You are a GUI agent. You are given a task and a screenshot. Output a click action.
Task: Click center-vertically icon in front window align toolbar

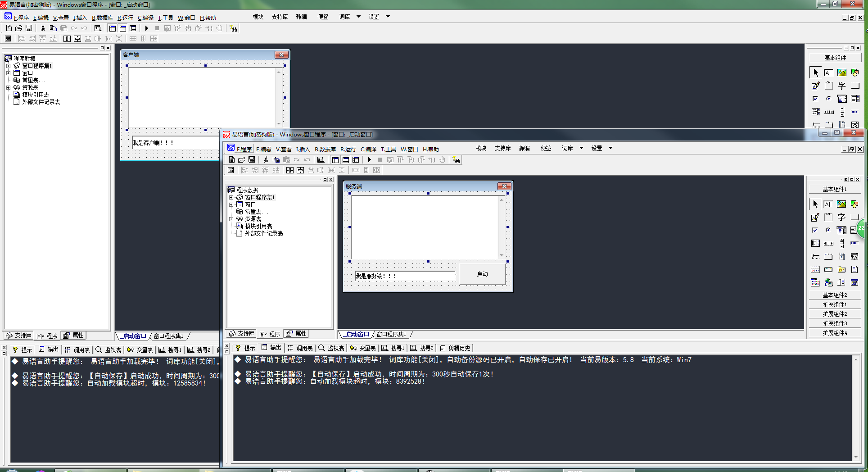click(300, 170)
